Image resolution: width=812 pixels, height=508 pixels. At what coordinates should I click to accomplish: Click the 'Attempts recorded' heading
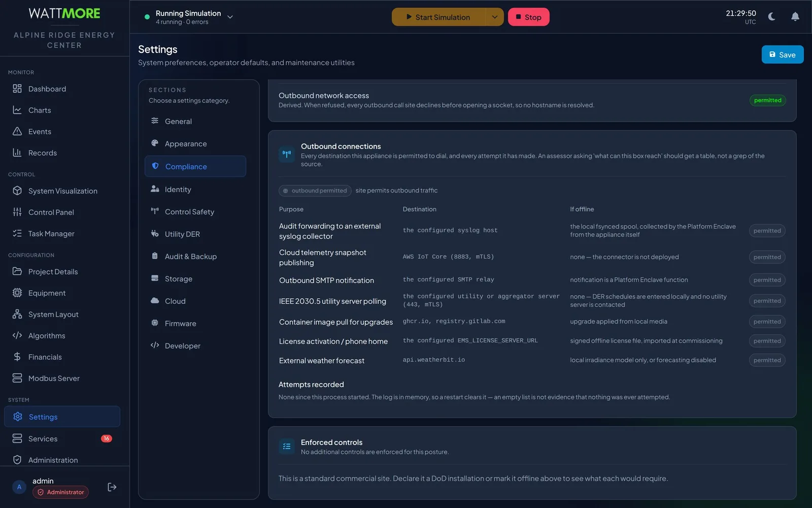[311, 385]
